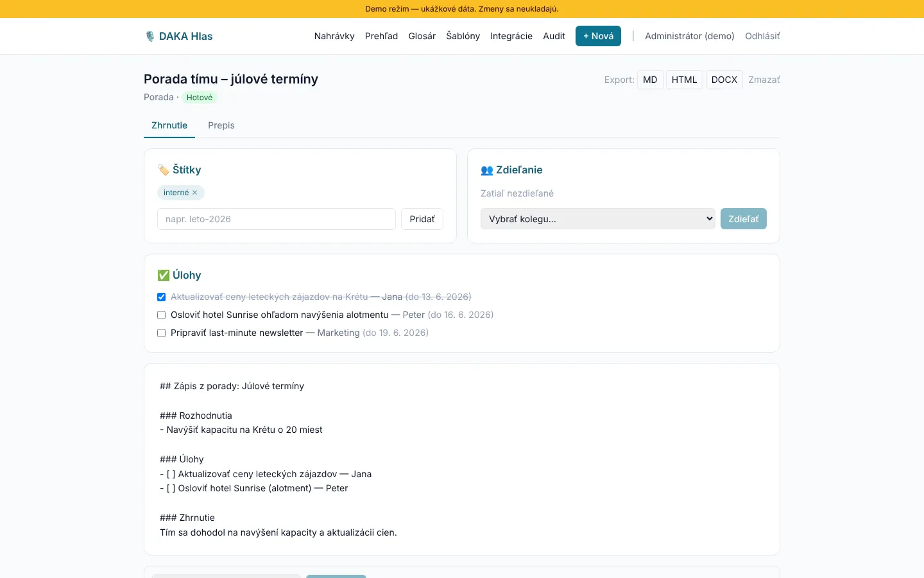Viewport: 924px width, 578px height.
Task: Click the Zdieľať button
Action: [744, 219]
